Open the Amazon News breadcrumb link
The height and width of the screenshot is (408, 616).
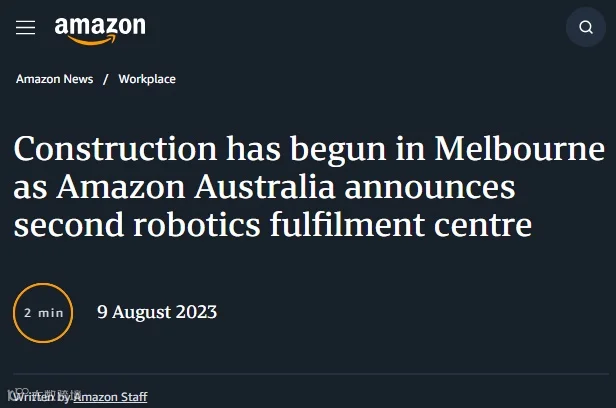(x=55, y=79)
